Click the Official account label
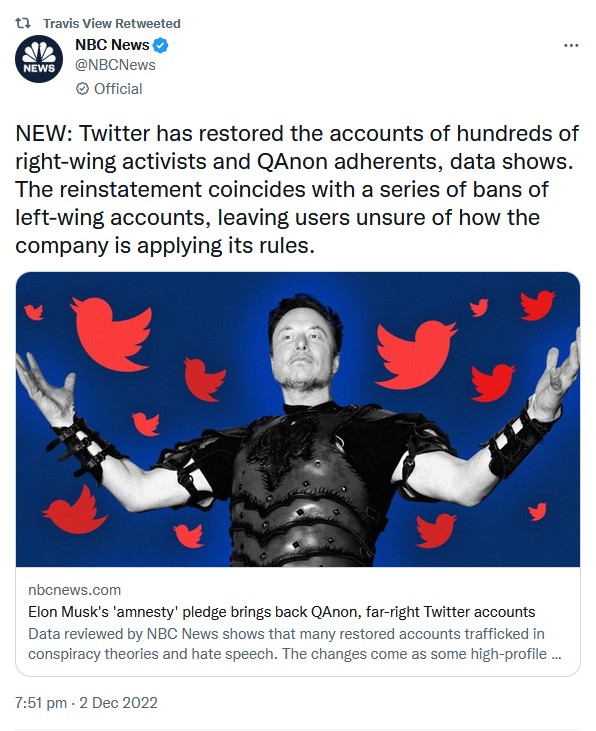 pos(118,89)
